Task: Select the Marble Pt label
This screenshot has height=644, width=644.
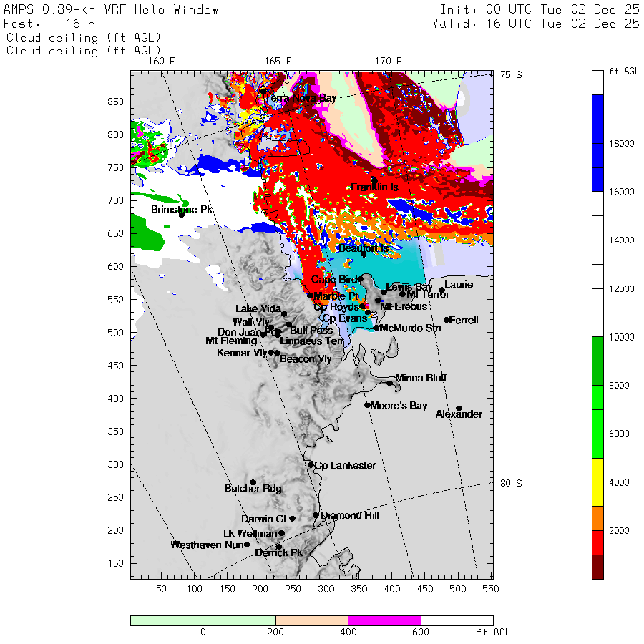Action: pos(336,296)
